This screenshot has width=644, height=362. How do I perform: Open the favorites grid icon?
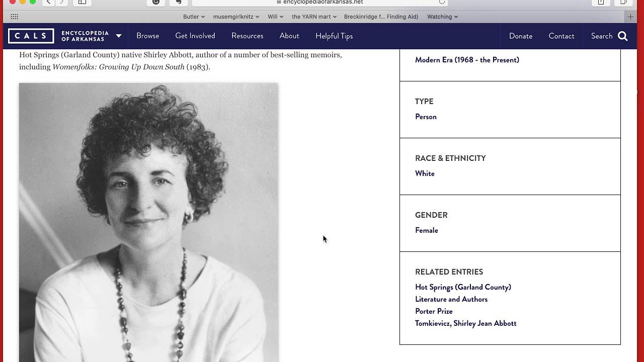(x=14, y=17)
